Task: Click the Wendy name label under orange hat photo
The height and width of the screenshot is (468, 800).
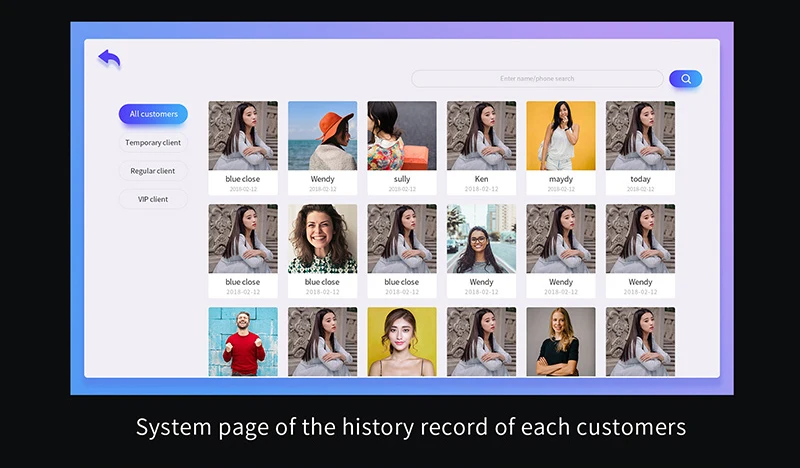Action: (x=322, y=180)
